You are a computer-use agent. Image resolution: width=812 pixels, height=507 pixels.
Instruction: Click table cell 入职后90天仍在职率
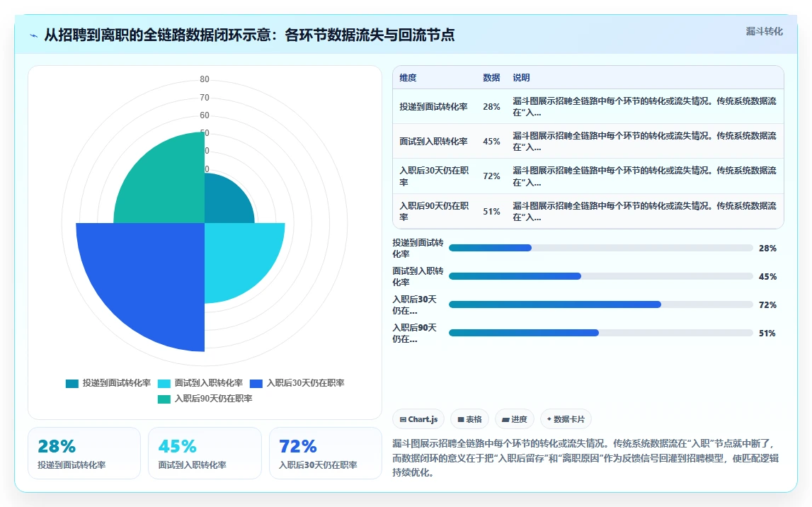click(435, 211)
